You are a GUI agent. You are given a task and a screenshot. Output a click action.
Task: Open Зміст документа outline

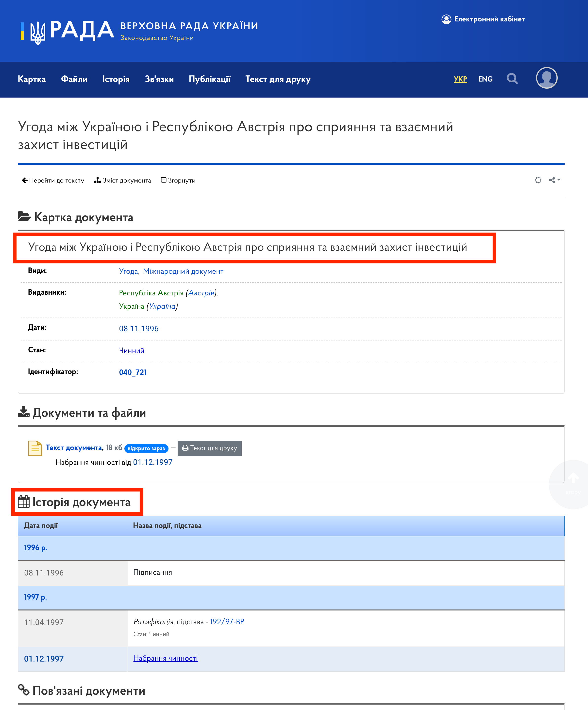(x=122, y=181)
